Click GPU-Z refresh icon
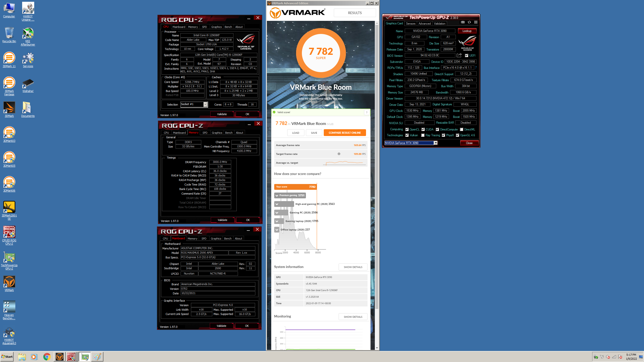 (x=469, y=22)
